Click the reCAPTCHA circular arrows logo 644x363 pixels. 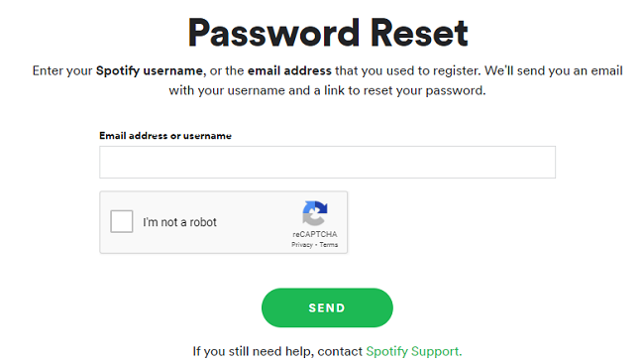(315, 213)
